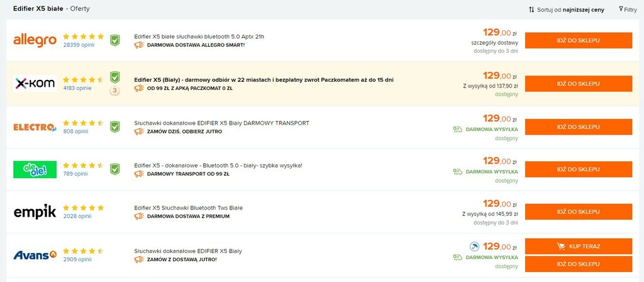Open the 28359 opinii reviews link
This screenshot has height=282, width=644.
tap(79, 45)
